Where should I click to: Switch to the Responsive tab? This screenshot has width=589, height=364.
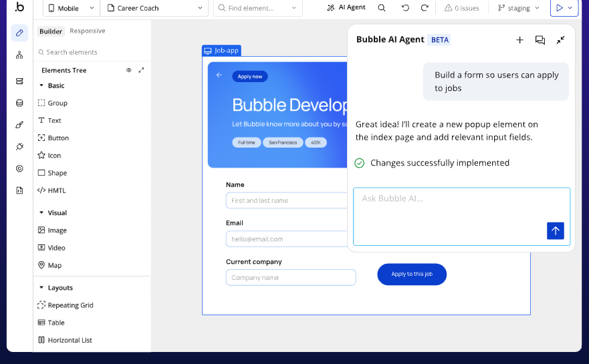[88, 31]
